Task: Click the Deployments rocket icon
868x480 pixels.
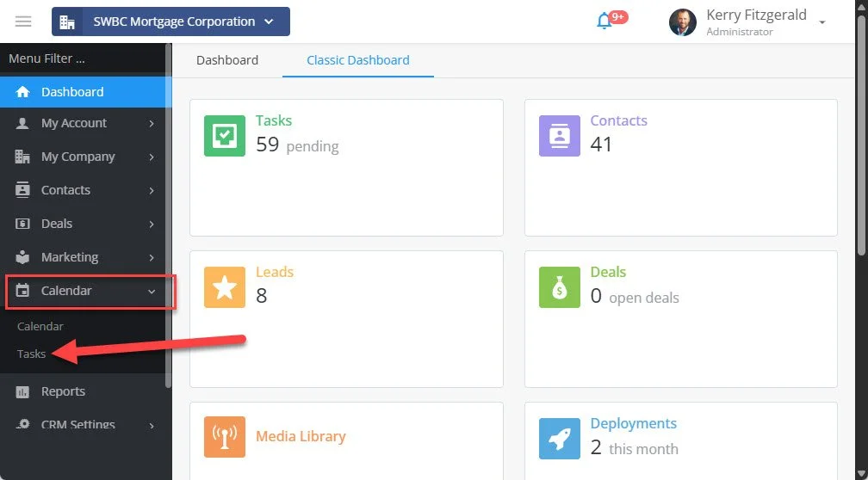Action: [x=560, y=439]
